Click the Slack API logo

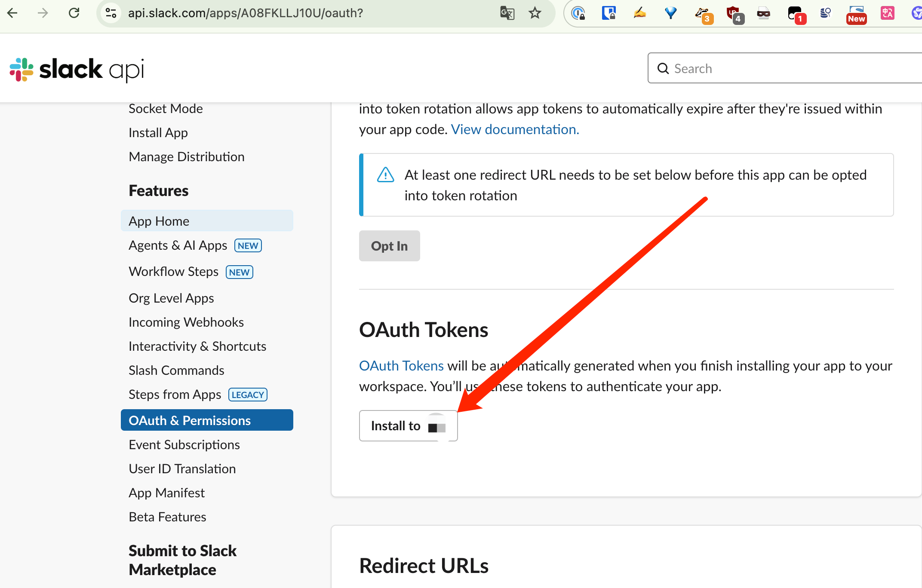pos(77,69)
